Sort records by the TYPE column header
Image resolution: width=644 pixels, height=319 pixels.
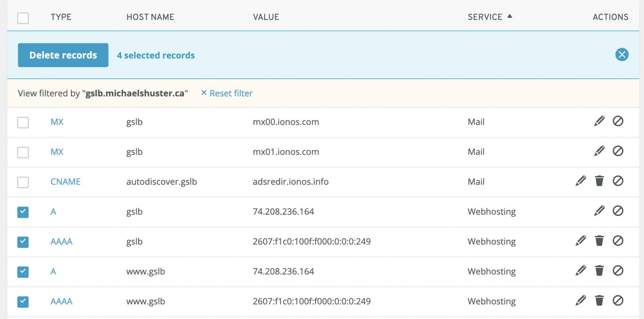[61, 17]
